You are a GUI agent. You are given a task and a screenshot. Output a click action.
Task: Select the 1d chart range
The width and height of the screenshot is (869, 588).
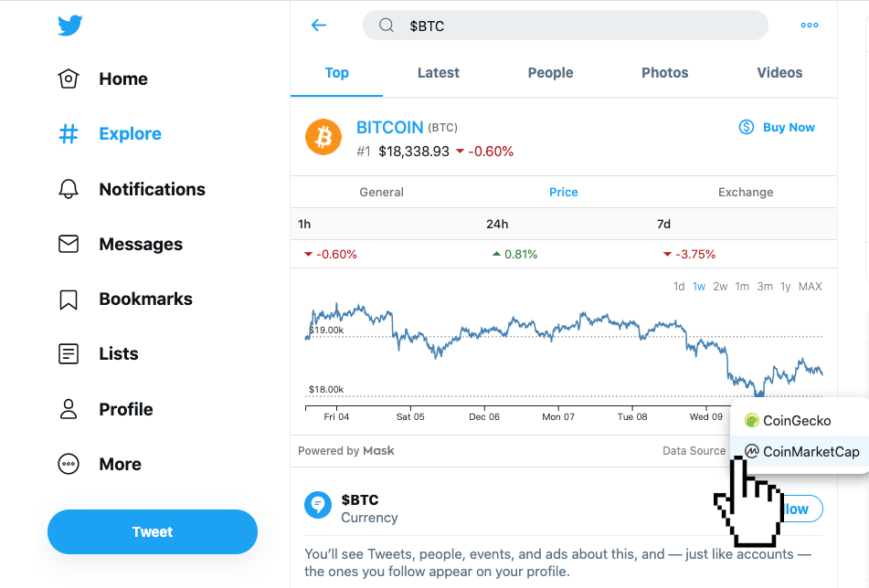(x=678, y=287)
